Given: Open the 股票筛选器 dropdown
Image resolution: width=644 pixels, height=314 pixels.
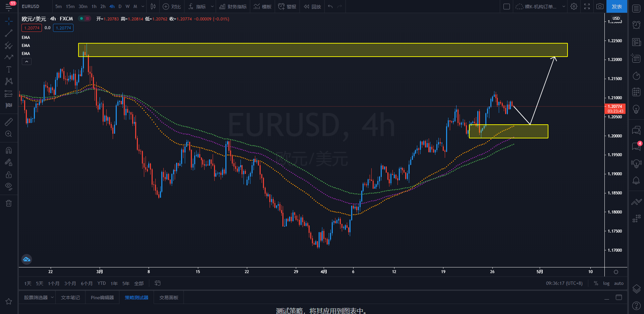Looking at the screenshot, I should point(52,298).
